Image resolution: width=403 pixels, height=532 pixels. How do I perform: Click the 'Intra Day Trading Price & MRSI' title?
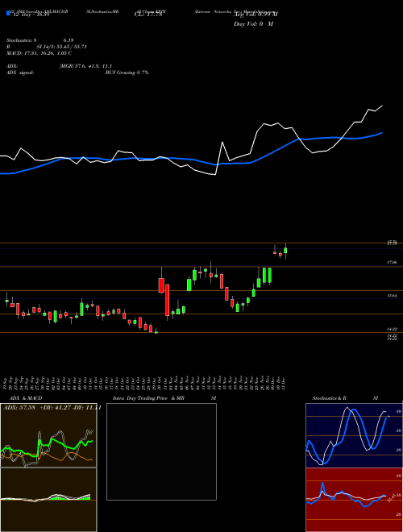164,398
